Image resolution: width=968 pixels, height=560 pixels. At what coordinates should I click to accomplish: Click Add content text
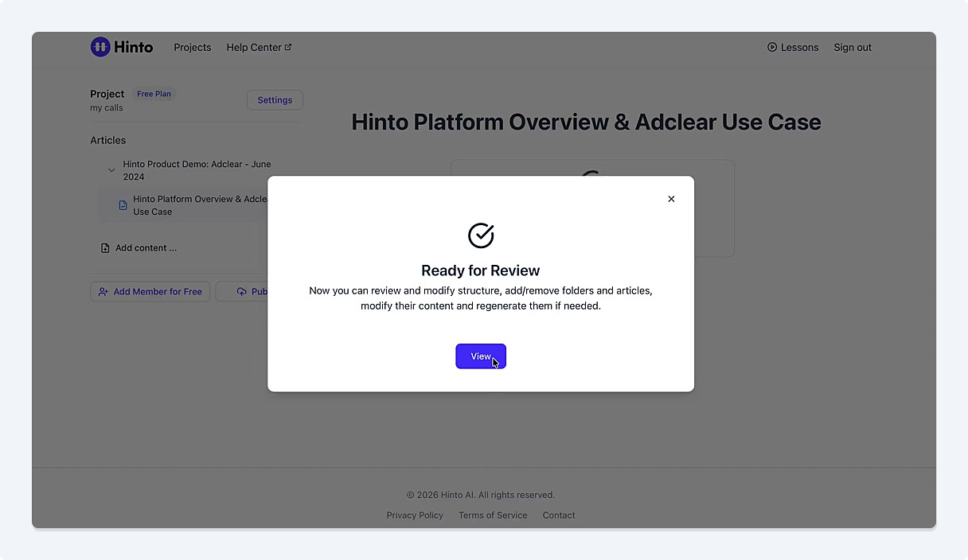(x=146, y=248)
